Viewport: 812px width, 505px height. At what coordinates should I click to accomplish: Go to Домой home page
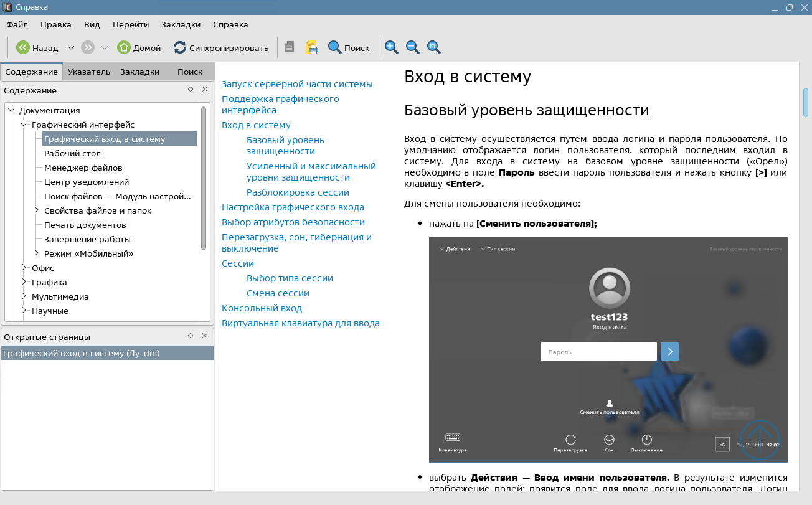pos(139,47)
